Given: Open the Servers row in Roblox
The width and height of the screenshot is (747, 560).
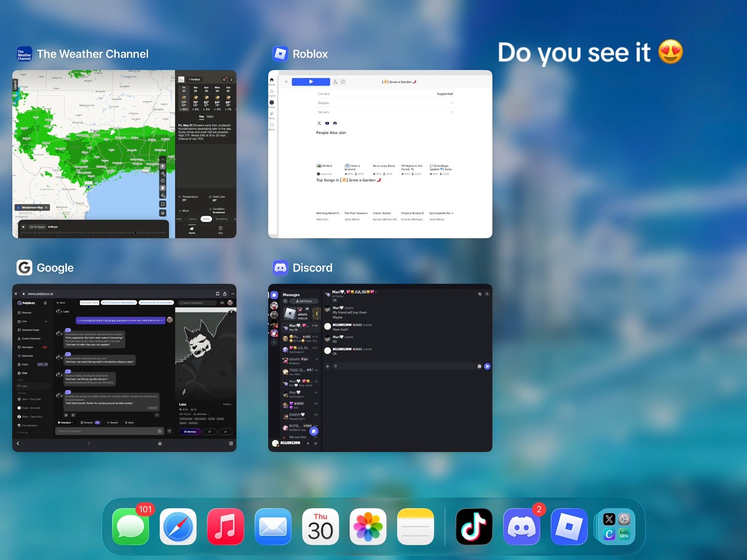Looking at the screenshot, I should click(385, 112).
